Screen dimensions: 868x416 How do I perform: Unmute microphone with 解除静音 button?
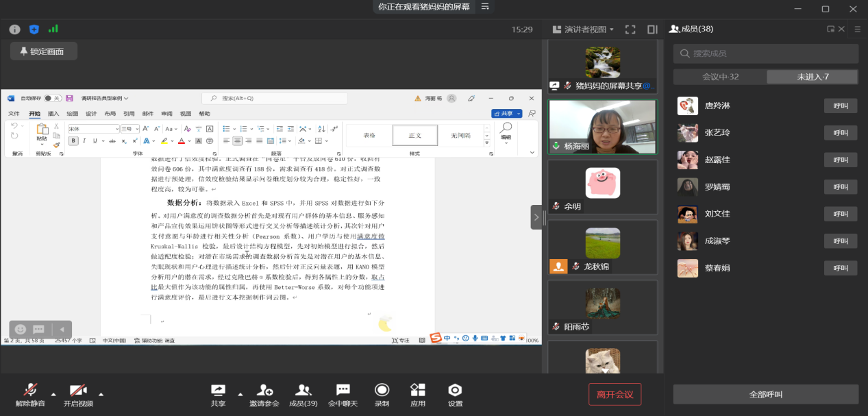coord(30,395)
